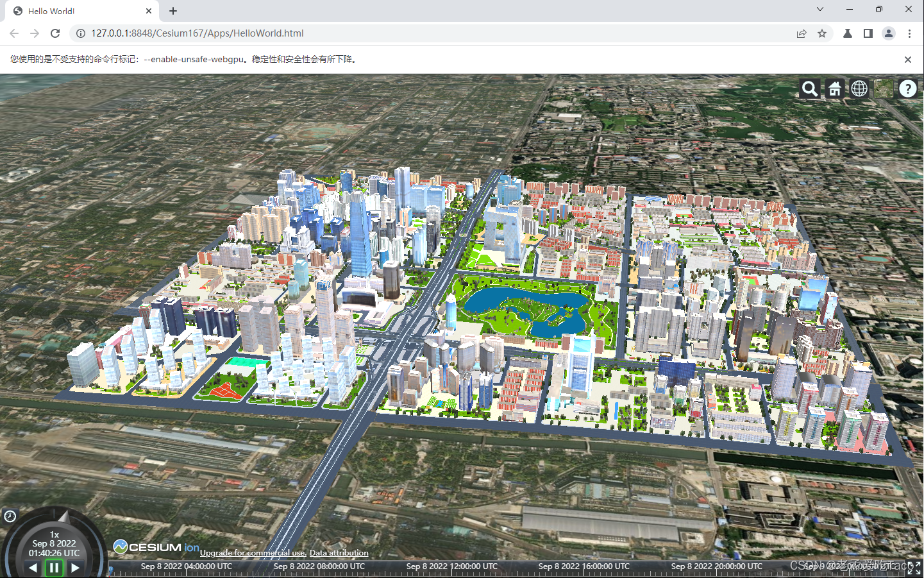
Task: Click timeline at Sep 8 2022 12:00:00 UTC
Action: pos(452,566)
